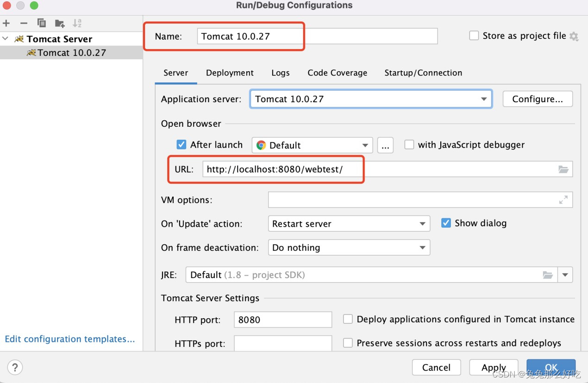Viewport: 588px width, 383px height.
Task: Open the Default browser dropdown
Action: 313,145
